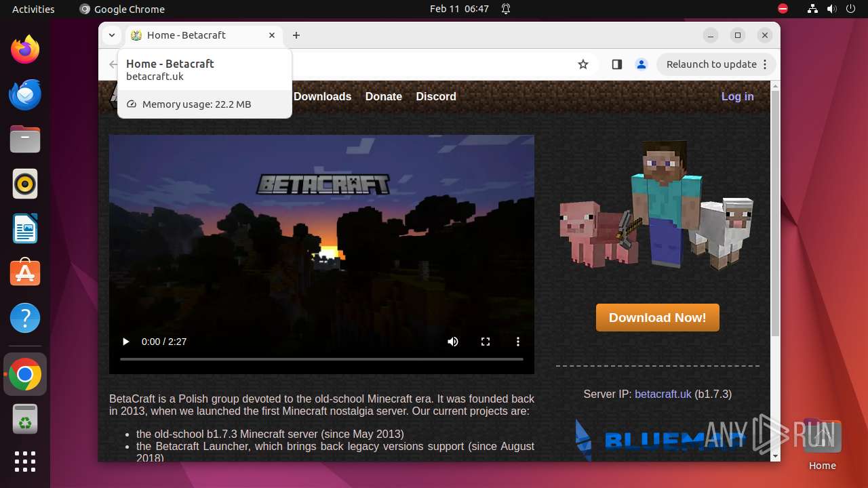Open the Activities overview

tap(33, 9)
